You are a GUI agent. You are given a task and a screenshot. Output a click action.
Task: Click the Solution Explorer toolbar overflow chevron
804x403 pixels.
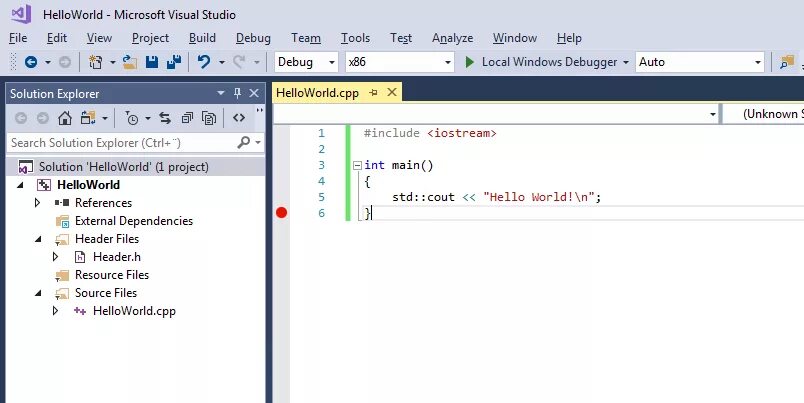259,111
